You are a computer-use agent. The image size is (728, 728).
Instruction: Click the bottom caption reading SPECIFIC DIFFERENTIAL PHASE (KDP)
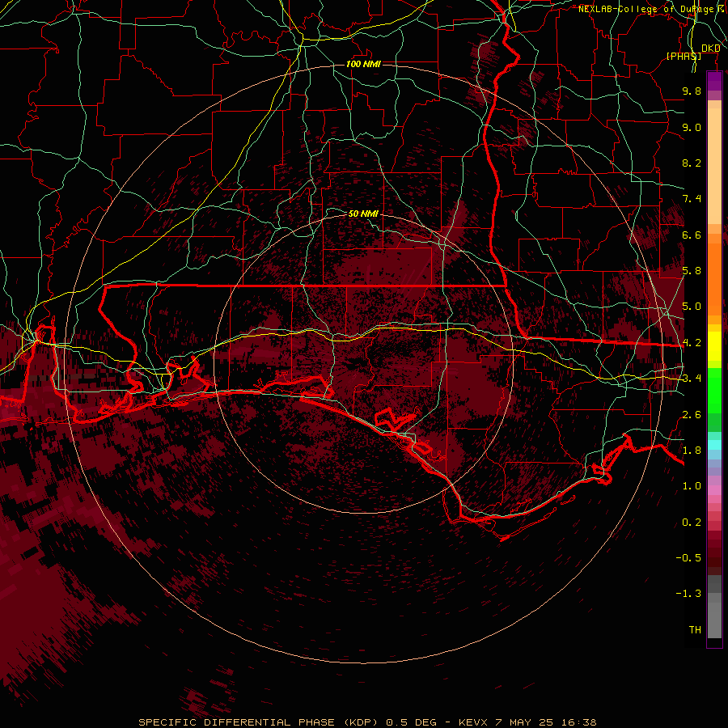click(260, 722)
